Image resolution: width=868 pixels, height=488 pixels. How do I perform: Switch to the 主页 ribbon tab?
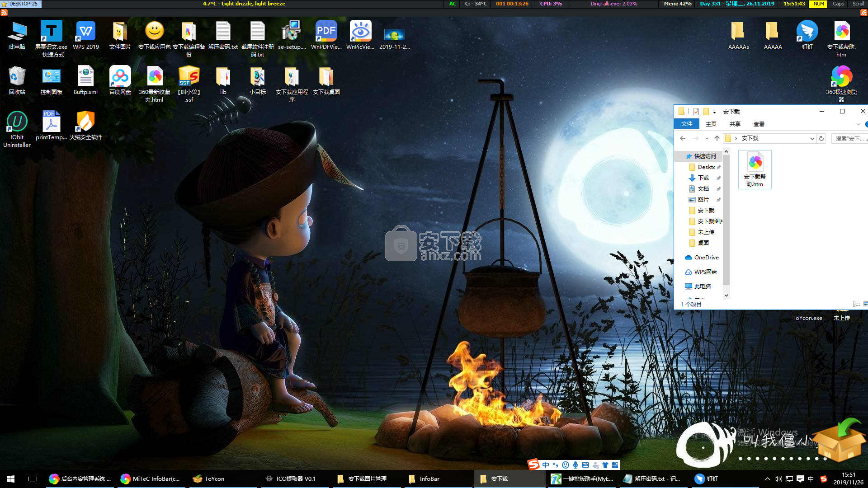pos(711,124)
